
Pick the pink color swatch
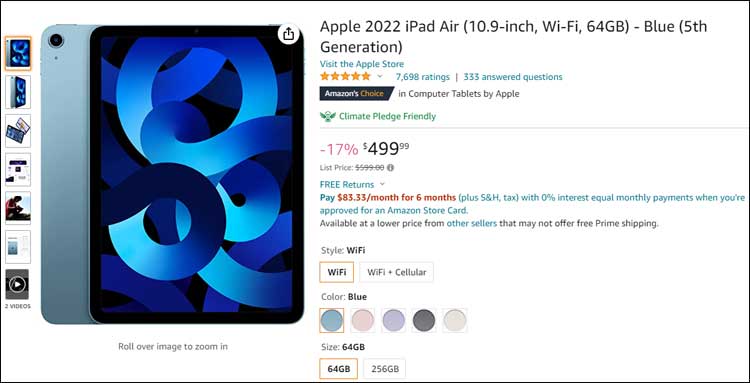pyautogui.click(x=363, y=320)
